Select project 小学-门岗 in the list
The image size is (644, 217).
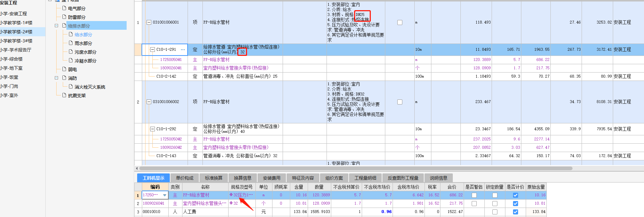22,86
